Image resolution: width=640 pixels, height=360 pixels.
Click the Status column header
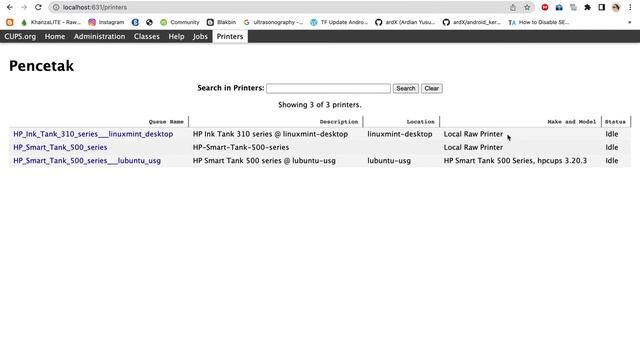point(615,122)
